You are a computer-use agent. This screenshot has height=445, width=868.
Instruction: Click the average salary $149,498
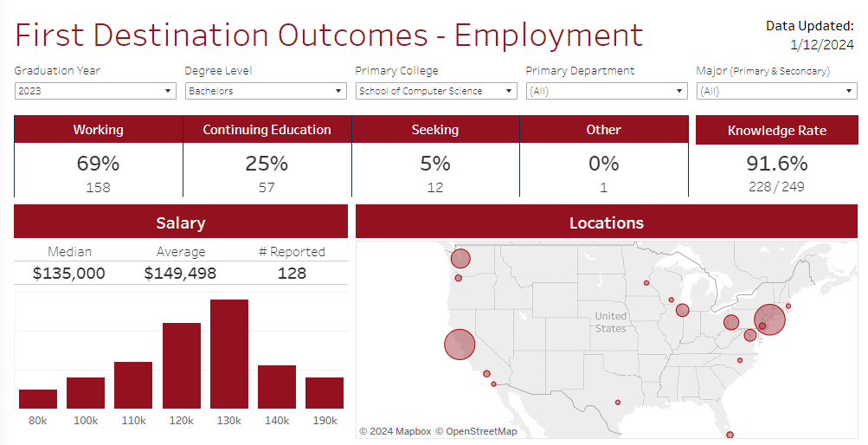coord(181,273)
